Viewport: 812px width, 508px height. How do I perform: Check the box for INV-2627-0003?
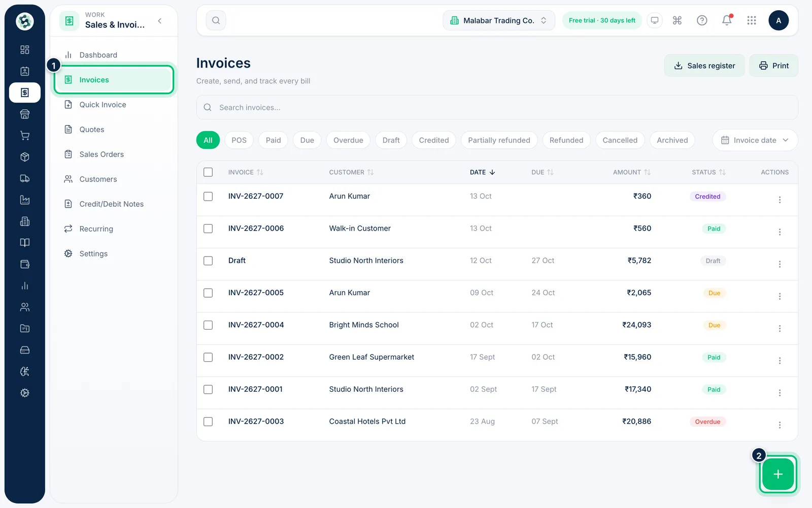click(208, 422)
